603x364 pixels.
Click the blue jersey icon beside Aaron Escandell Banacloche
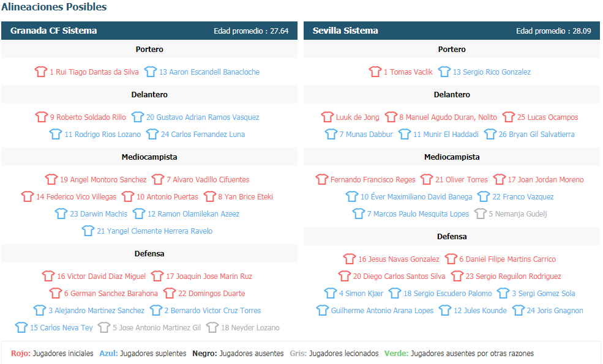(151, 72)
